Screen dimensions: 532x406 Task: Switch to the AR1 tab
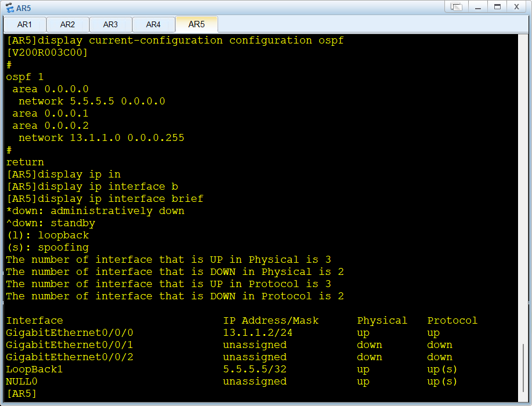(x=24, y=24)
